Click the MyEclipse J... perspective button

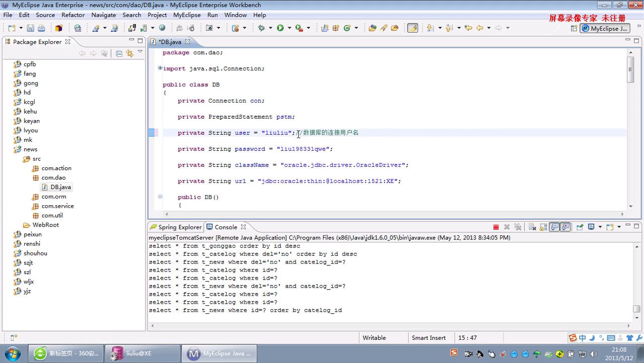click(x=605, y=29)
